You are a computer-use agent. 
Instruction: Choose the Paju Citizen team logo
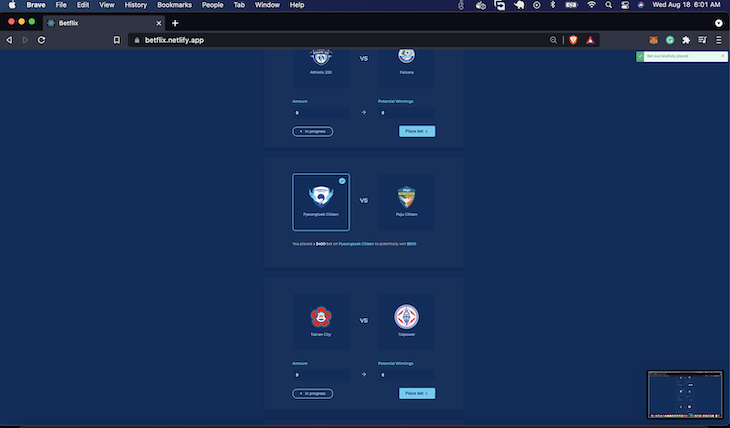[x=406, y=197]
